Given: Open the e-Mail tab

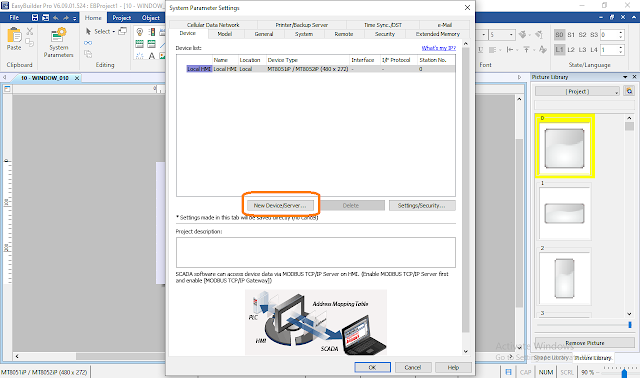Looking at the screenshot, I should click(x=444, y=25).
